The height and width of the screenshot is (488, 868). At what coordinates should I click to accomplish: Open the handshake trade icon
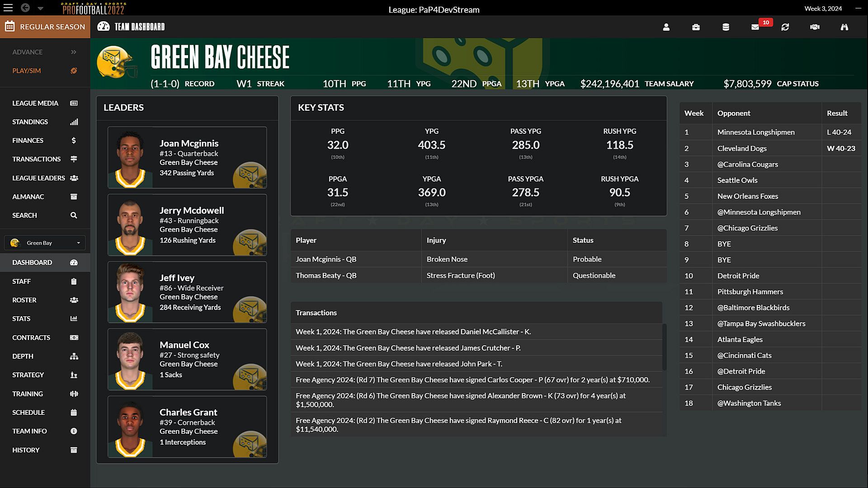815,27
